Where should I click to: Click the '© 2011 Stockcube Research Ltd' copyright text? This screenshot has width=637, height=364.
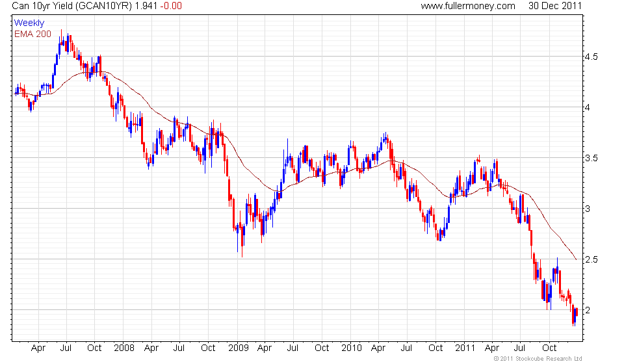click(x=538, y=359)
